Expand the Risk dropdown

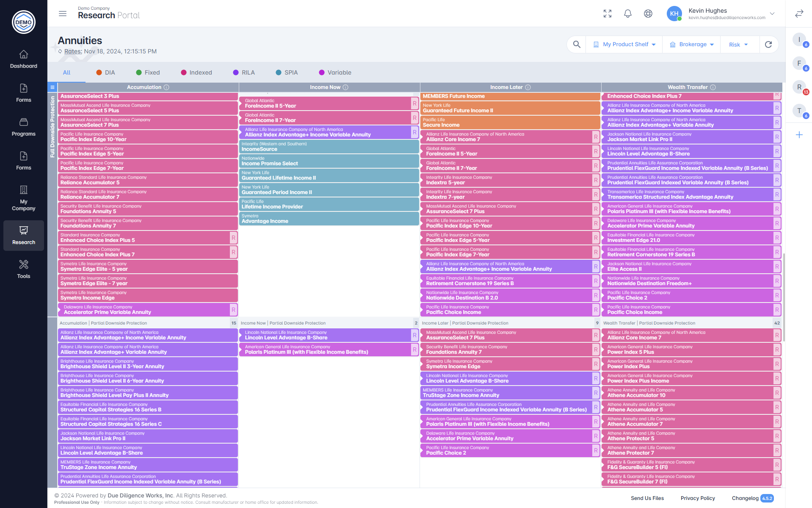(x=739, y=44)
